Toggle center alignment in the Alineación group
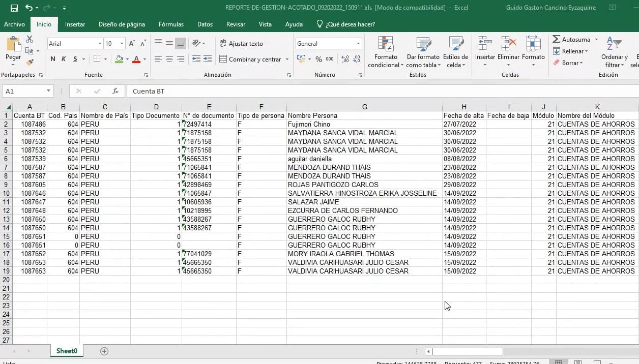This screenshot has width=639, height=364. tap(169, 60)
